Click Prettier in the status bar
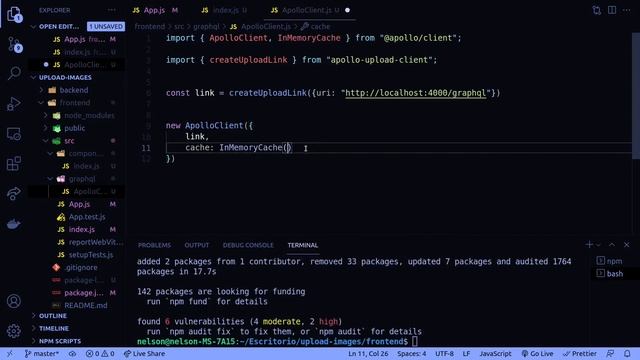 580,353
